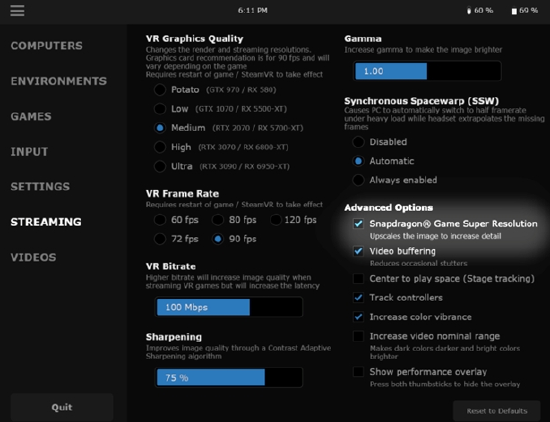The width and height of the screenshot is (550, 422).
Task: Click the 6:11 PM clock
Action: coord(253,11)
